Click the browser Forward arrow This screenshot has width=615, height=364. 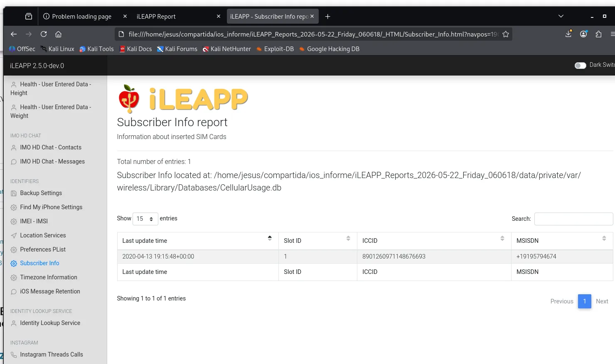click(x=29, y=34)
